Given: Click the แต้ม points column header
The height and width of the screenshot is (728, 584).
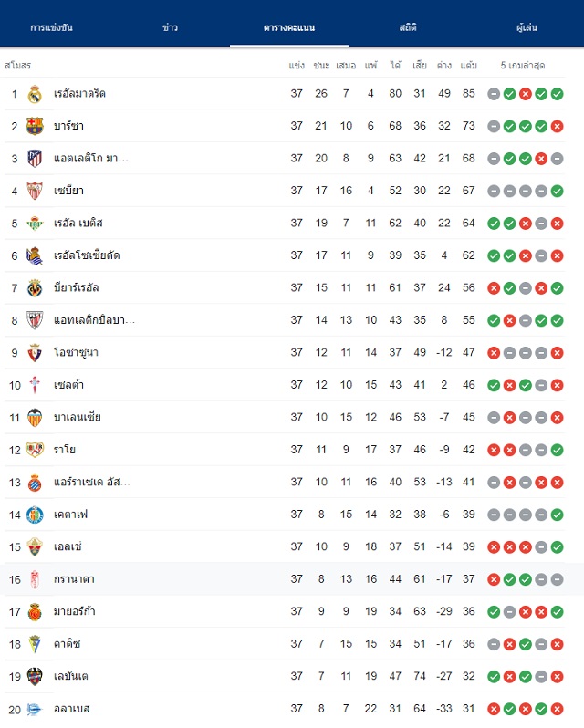Looking at the screenshot, I should 468,66.
